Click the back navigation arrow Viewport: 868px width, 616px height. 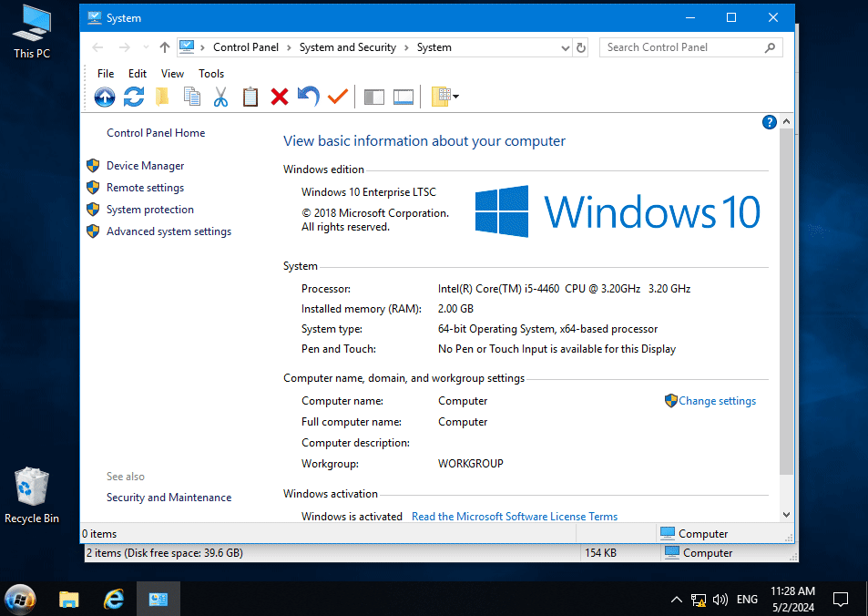pyautogui.click(x=98, y=47)
